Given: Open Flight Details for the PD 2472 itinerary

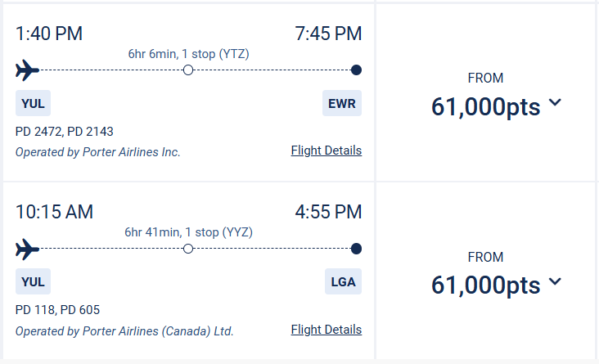Looking at the screenshot, I should tap(326, 151).
